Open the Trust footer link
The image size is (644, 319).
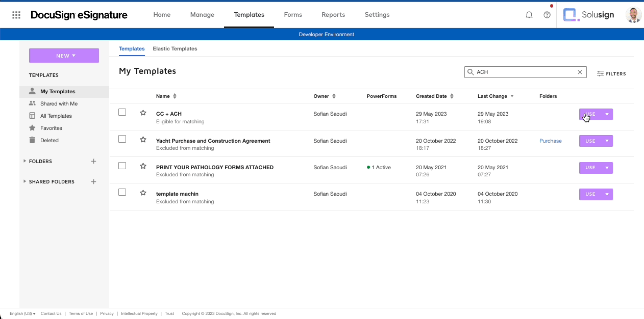(169, 313)
